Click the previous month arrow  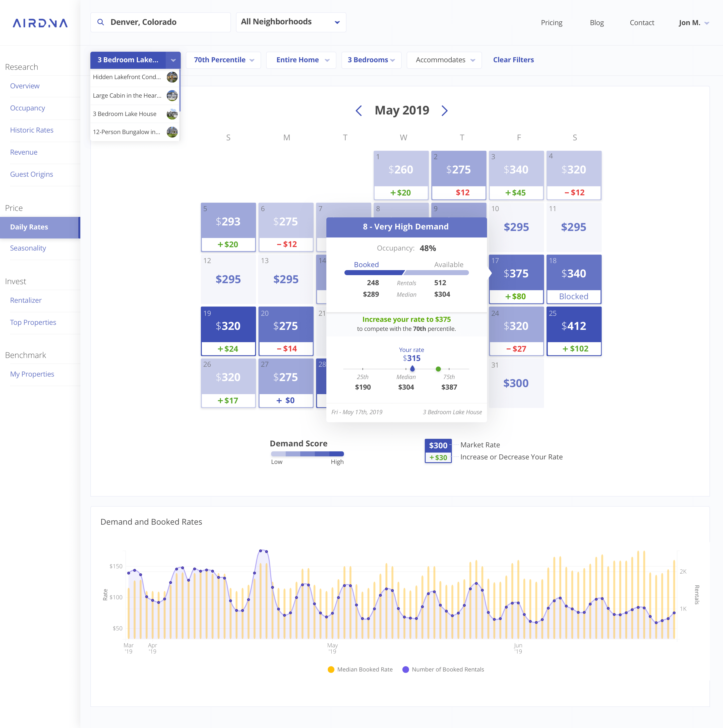(x=359, y=110)
